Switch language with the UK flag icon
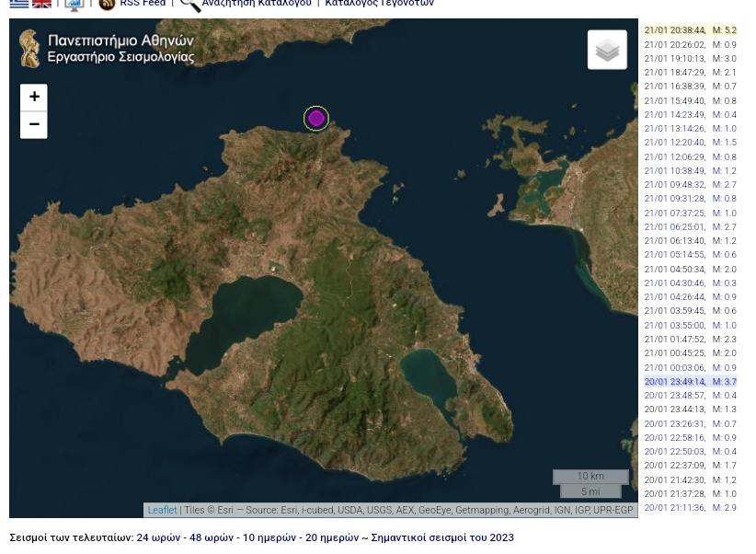Image resolution: width=756 pixels, height=554 pixels. pos(41,4)
